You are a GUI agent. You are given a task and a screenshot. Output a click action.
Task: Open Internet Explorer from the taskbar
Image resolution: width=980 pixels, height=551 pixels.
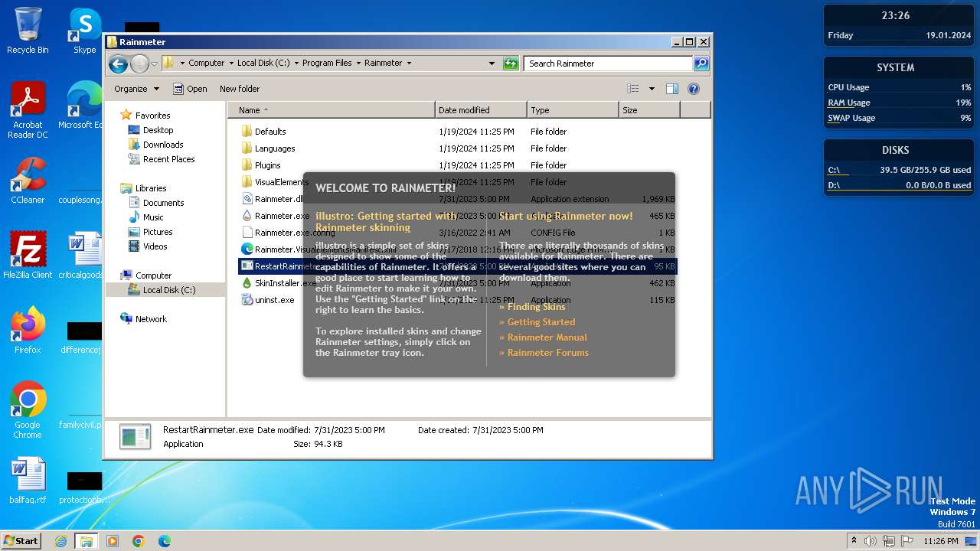coord(60,541)
